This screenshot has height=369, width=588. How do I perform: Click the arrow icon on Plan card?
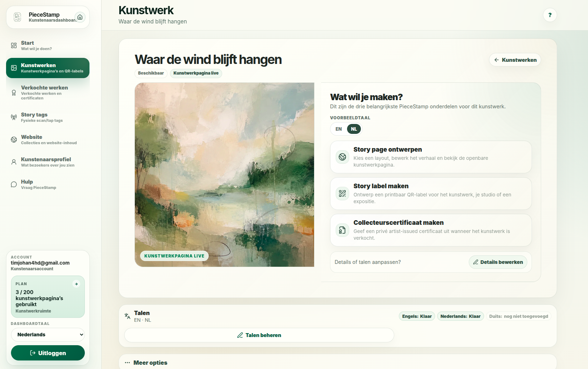tap(76, 284)
